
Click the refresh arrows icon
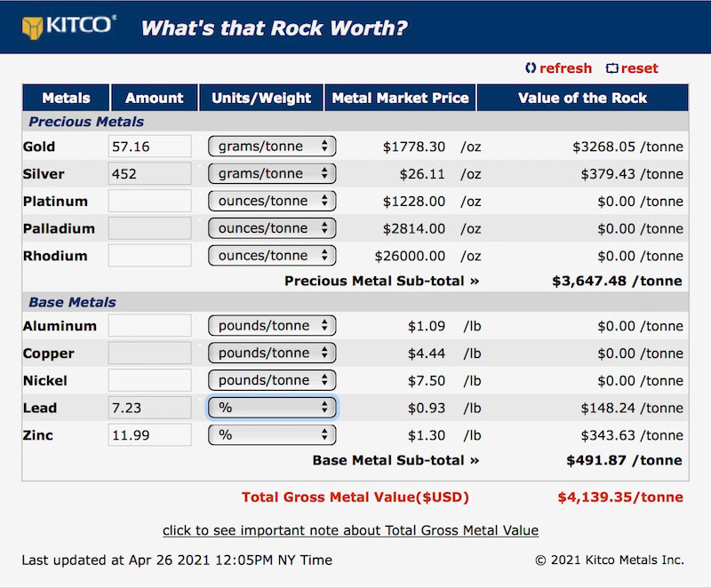(530, 68)
